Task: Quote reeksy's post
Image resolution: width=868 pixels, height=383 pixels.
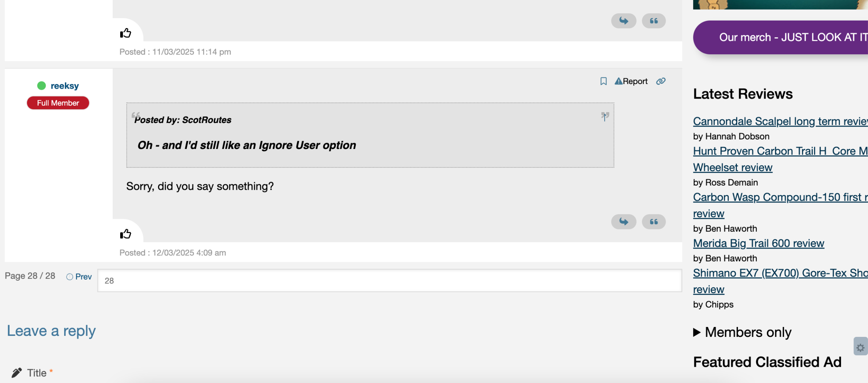Action: pos(654,222)
